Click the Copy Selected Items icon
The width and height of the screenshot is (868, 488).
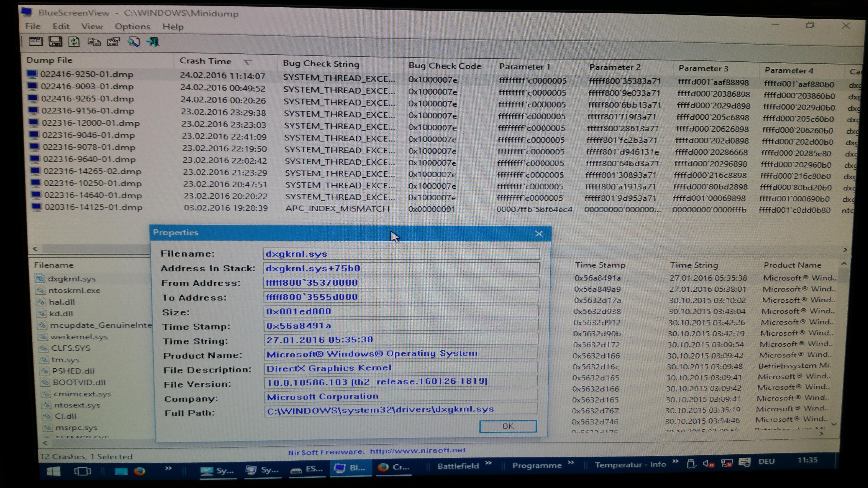click(x=94, y=42)
